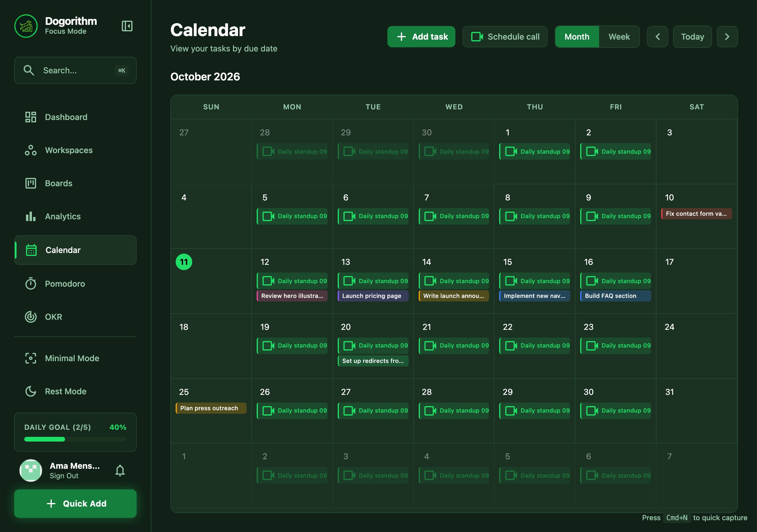Enable Minimal Mode
Screen dimensions: 757x532
point(75,358)
